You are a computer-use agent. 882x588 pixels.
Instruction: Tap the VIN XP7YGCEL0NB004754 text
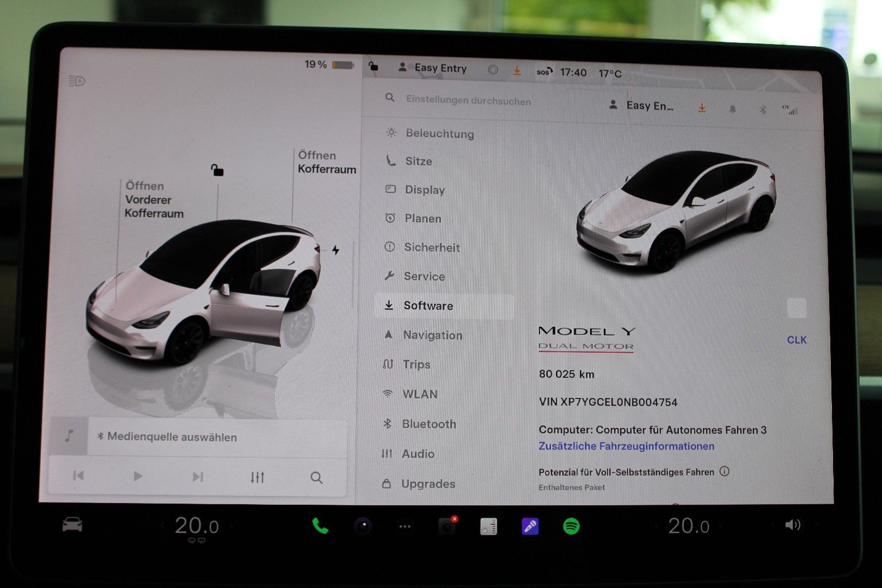click(608, 402)
